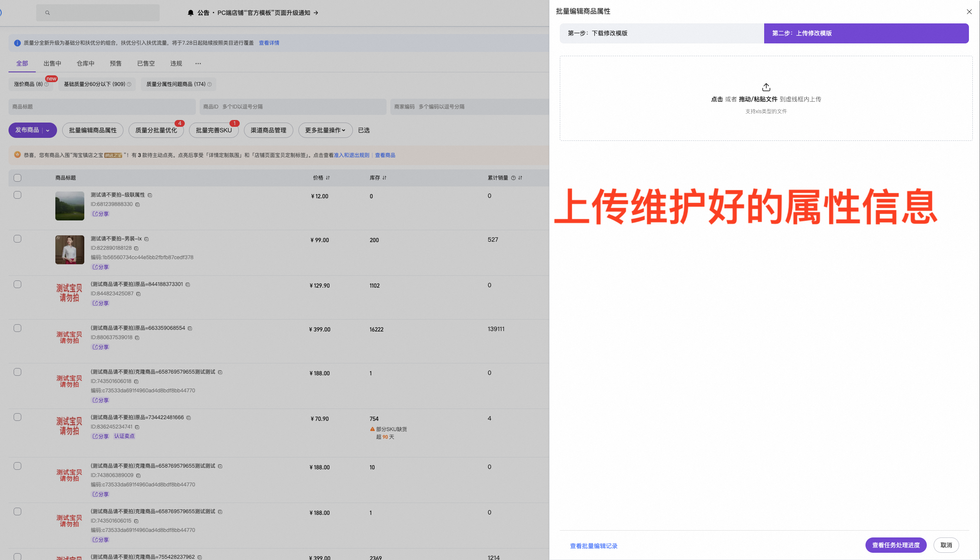Click the upload arrow icon in dashed box
980x560 pixels.
pos(766,87)
